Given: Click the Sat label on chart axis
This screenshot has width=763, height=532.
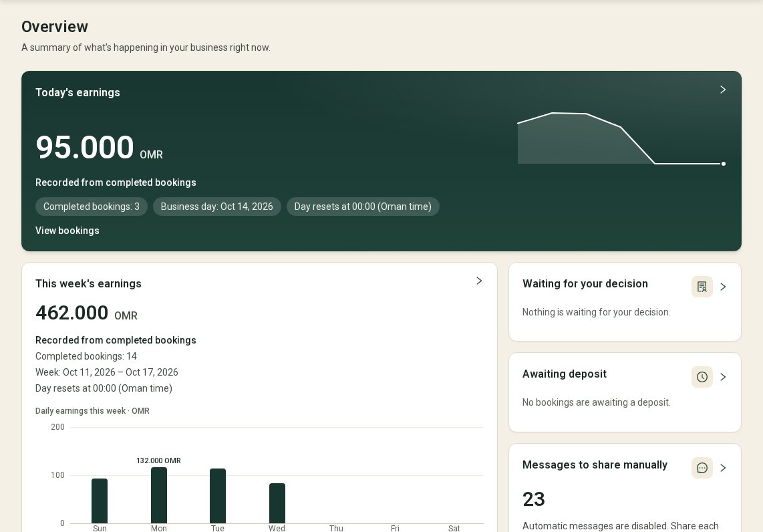Looking at the screenshot, I should tap(454, 528).
